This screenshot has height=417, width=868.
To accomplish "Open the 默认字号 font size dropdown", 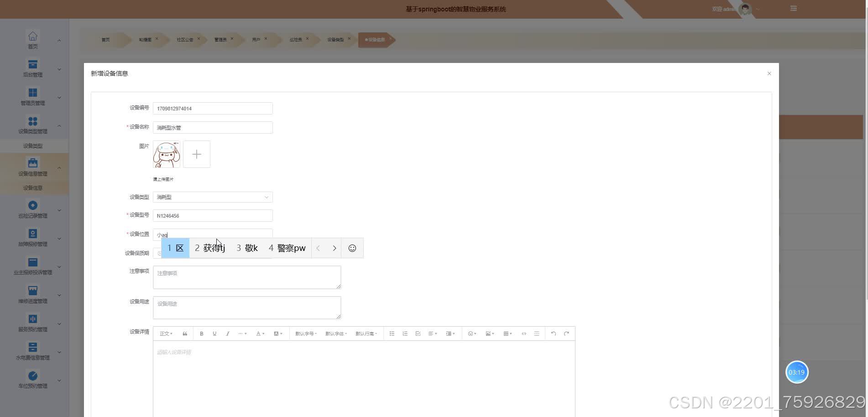I will click(306, 334).
